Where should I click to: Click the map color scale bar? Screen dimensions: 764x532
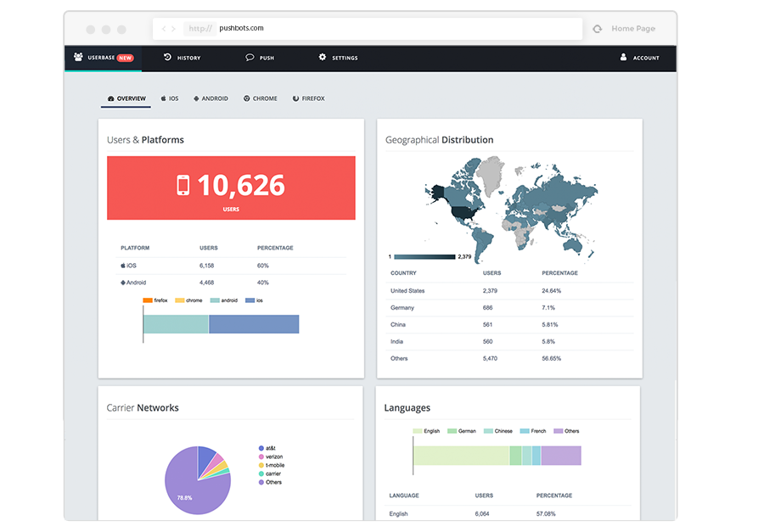click(424, 256)
